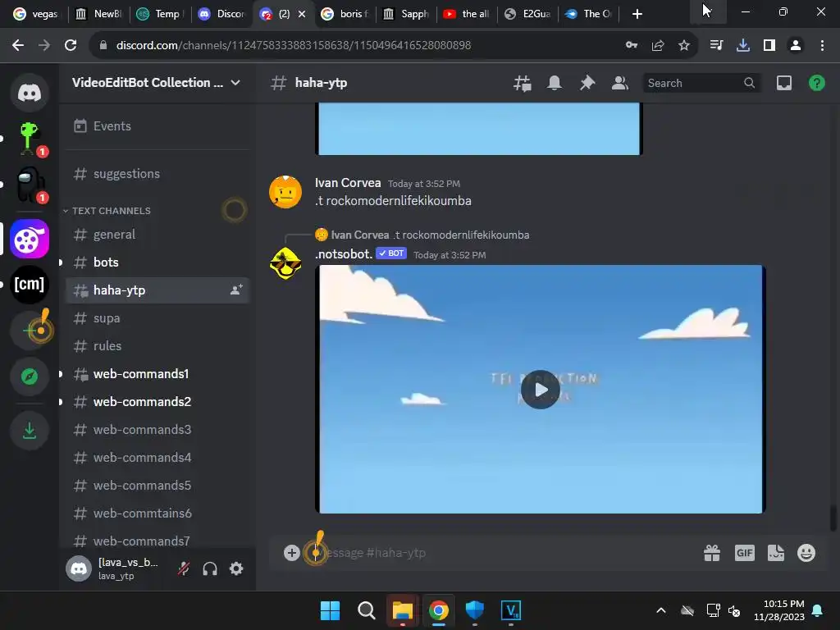Viewport: 840px width, 630px height.
Task: Open the sticker picker
Action: tap(776, 553)
